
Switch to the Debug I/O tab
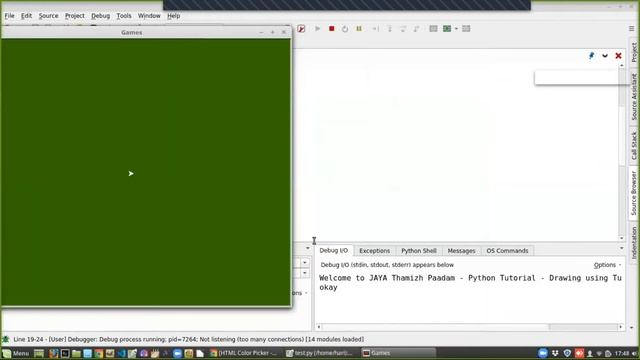pos(333,250)
